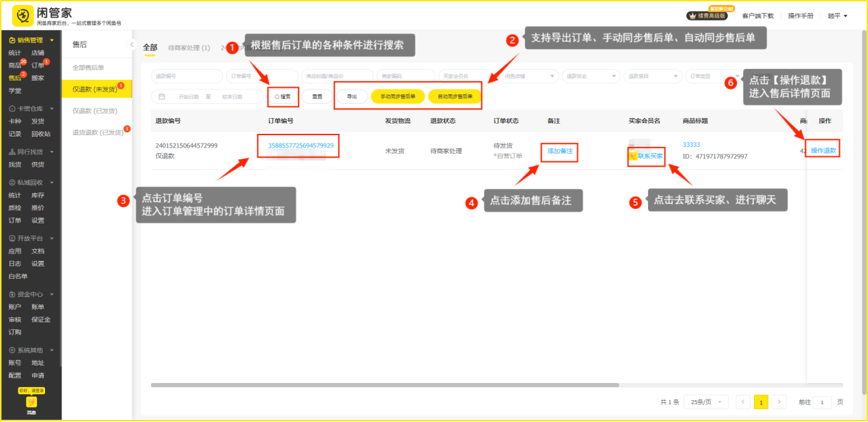The width and height of the screenshot is (868, 422).
Task: Select 全部售后单 in the menu
Action: click(88, 68)
